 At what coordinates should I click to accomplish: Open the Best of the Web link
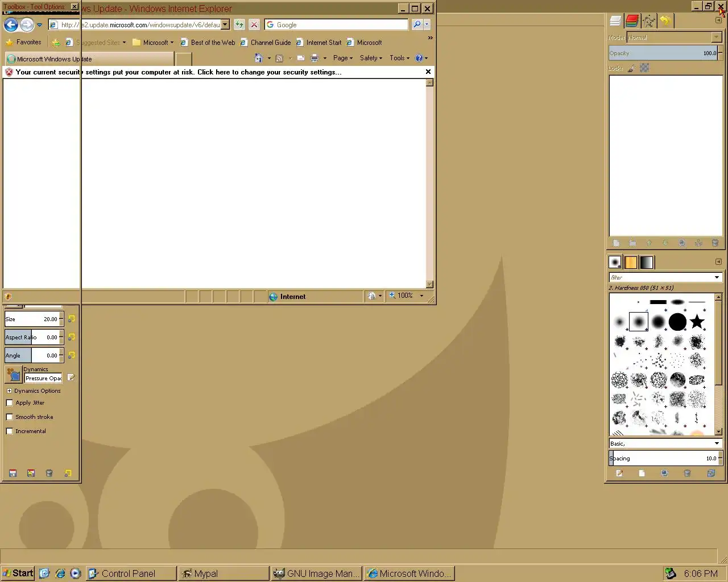pos(208,43)
